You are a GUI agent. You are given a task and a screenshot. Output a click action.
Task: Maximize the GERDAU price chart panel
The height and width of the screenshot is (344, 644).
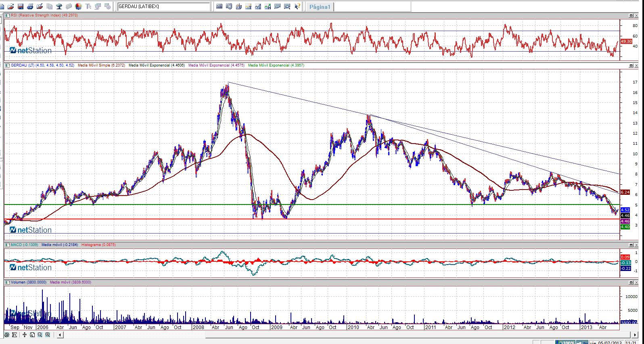point(631,65)
